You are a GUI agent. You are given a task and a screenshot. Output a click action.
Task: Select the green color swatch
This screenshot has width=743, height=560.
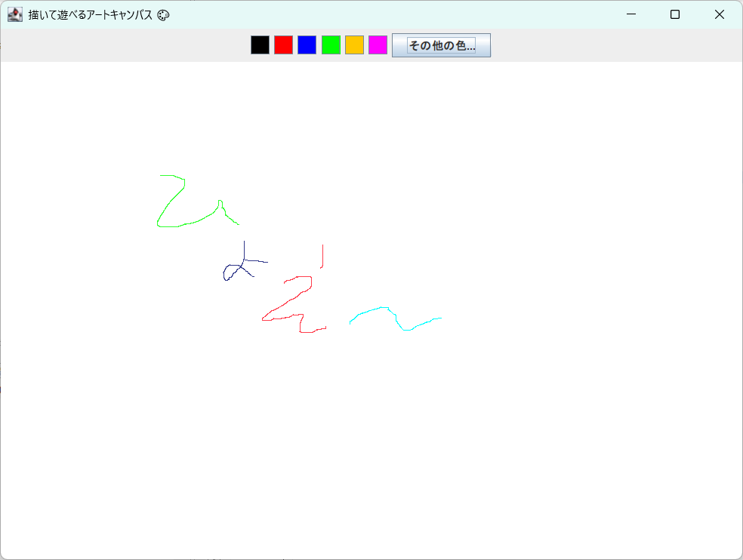[330, 45]
